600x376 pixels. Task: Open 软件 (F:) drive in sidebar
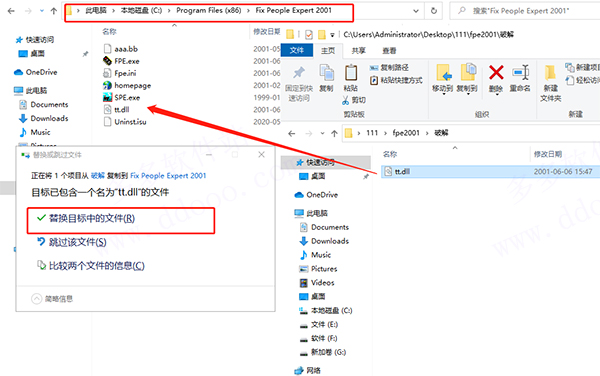(x=318, y=338)
